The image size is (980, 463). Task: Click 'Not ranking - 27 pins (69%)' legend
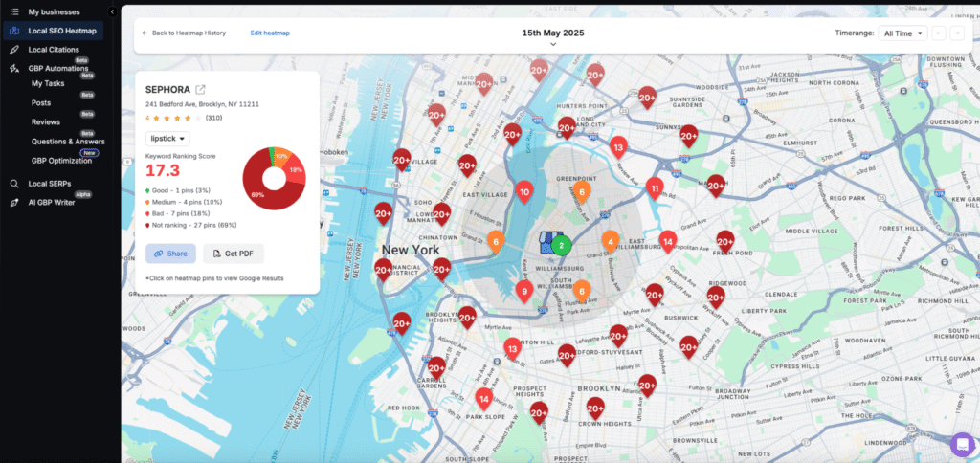191,225
